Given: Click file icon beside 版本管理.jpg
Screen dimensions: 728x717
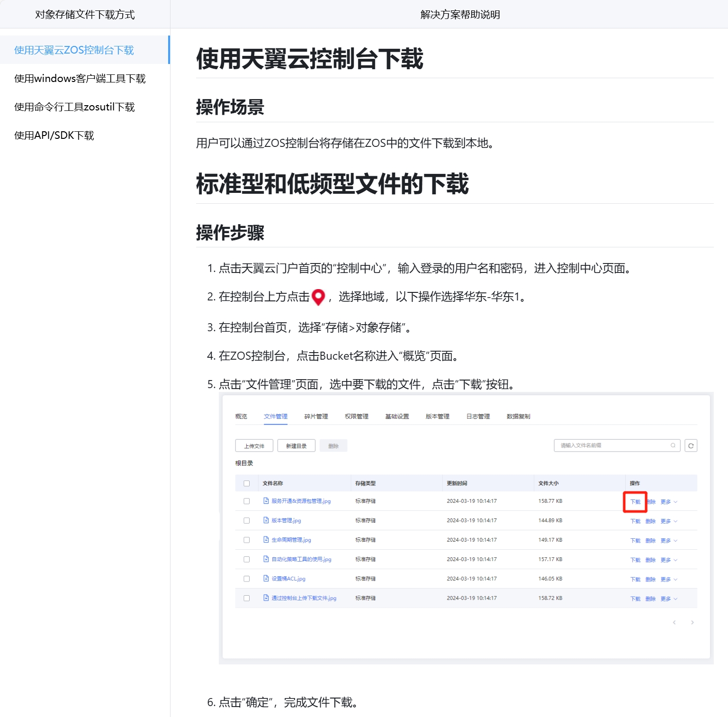Looking at the screenshot, I should click(266, 520).
